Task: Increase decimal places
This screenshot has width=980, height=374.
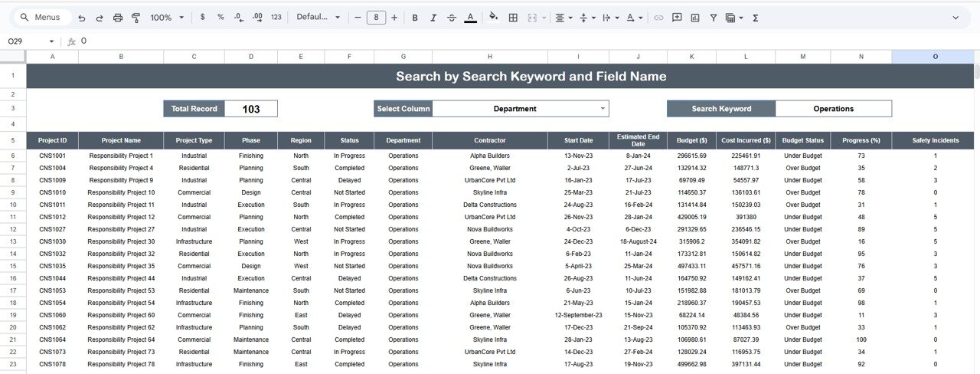Action: click(x=257, y=17)
